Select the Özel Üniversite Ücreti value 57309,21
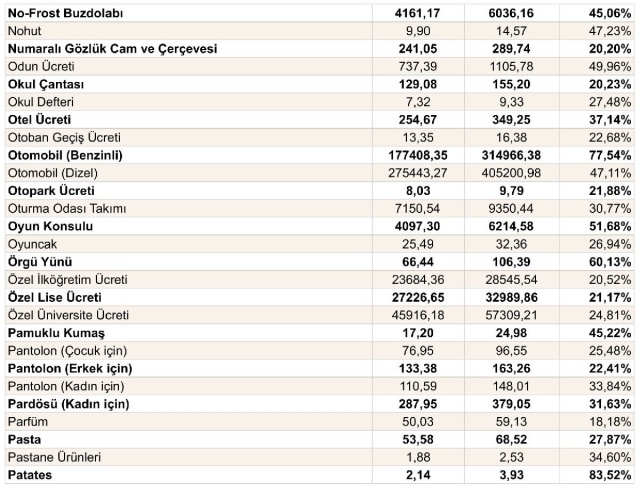The image size is (640, 490). click(x=511, y=315)
